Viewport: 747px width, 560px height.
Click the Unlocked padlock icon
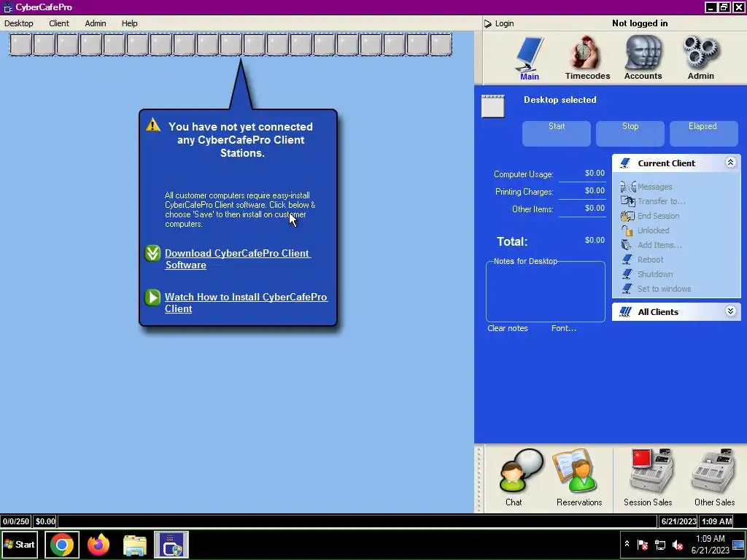tap(627, 230)
